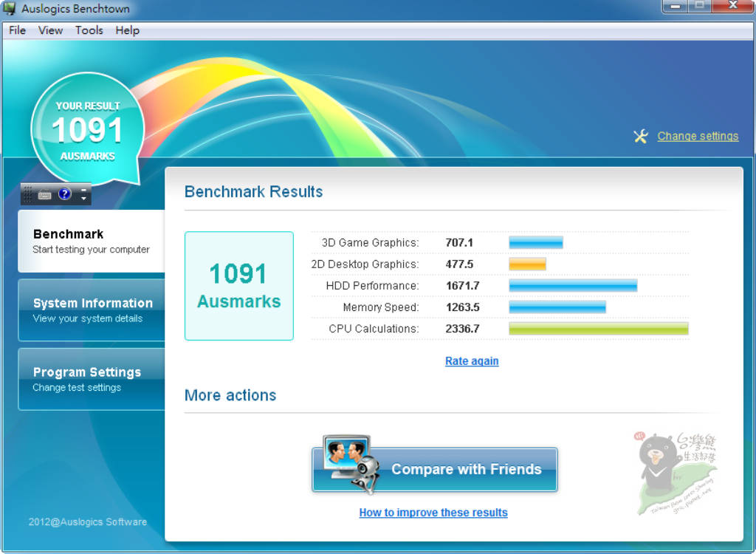Click the score value 1671.7
The height and width of the screenshot is (554, 756).
[x=462, y=286]
